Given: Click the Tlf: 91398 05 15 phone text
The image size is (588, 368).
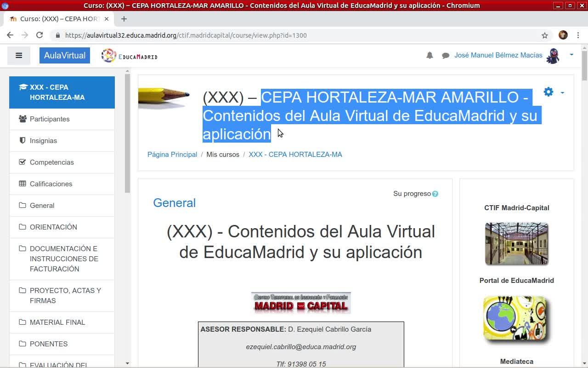Looking at the screenshot, I should coord(301,364).
